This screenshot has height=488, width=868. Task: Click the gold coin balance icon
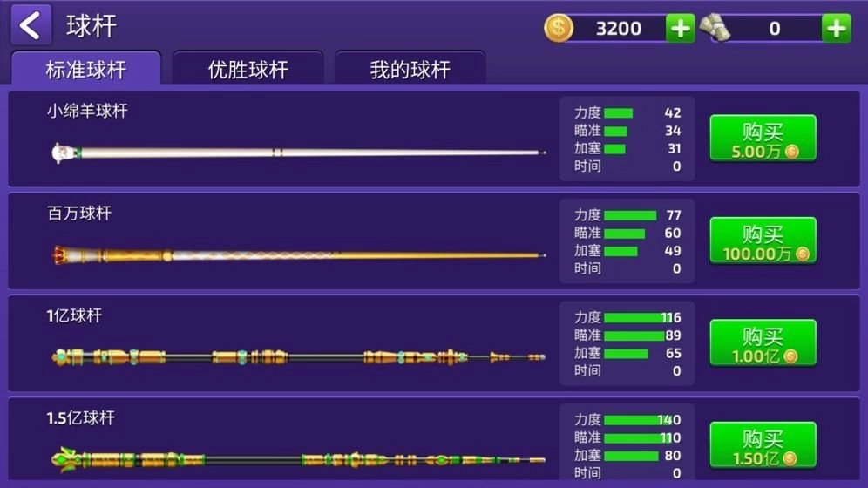[559, 28]
